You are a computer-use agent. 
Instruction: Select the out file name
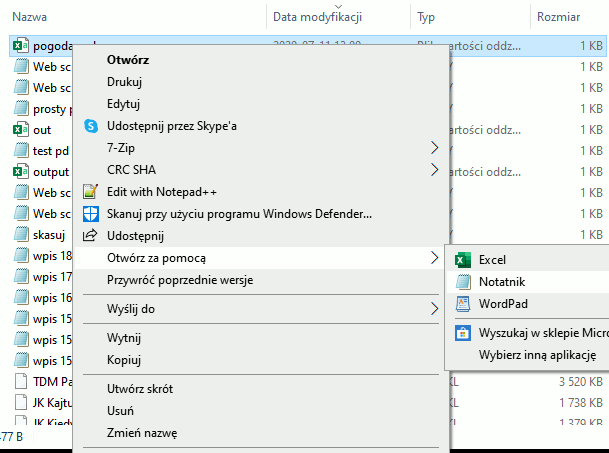point(42,130)
